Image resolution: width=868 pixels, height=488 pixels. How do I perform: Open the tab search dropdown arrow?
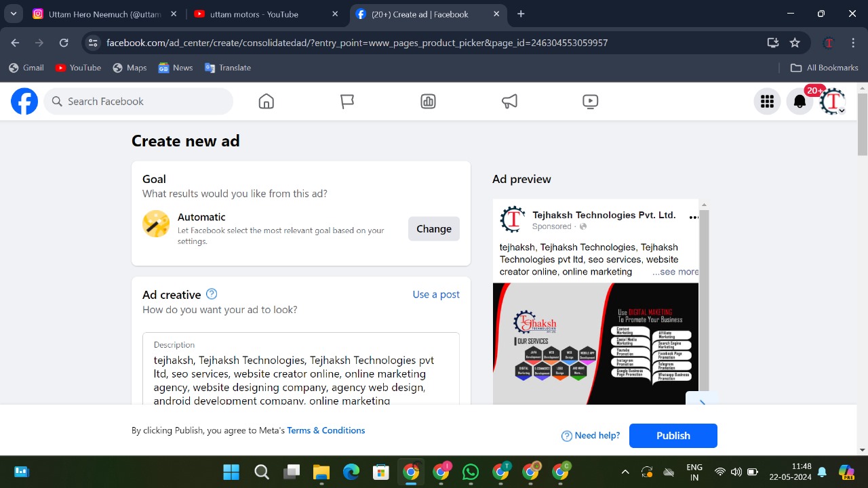[x=13, y=14]
